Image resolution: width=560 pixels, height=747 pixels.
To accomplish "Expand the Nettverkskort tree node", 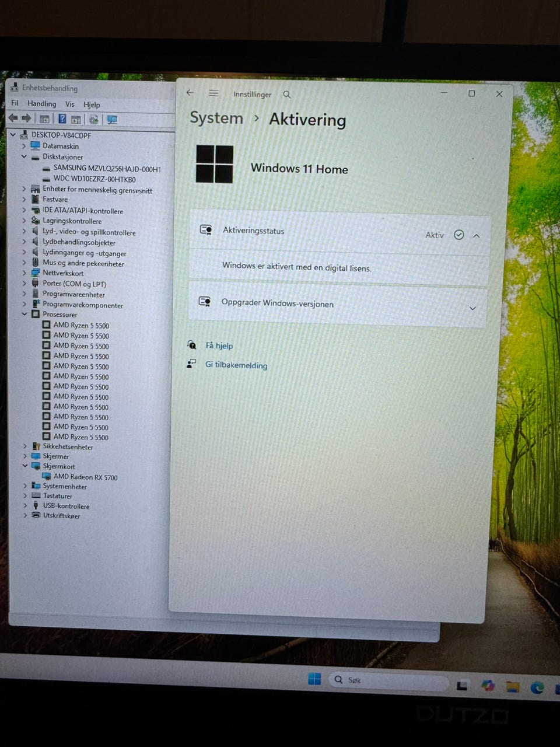I will click(24, 273).
